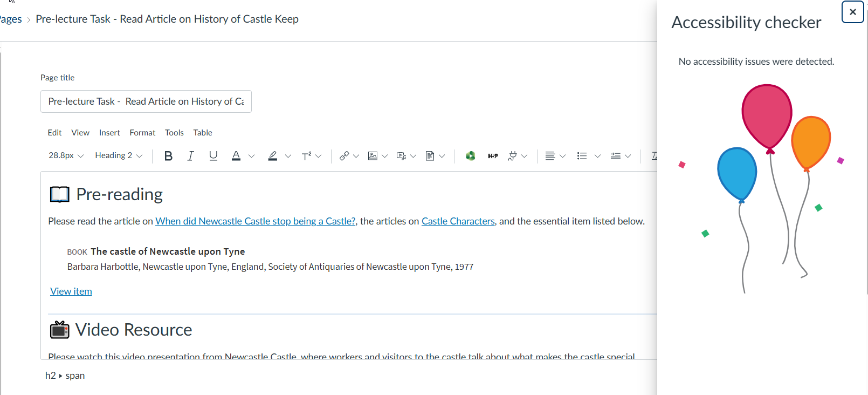The width and height of the screenshot is (868, 395).
Task: Click the text color button
Action: [236, 156]
